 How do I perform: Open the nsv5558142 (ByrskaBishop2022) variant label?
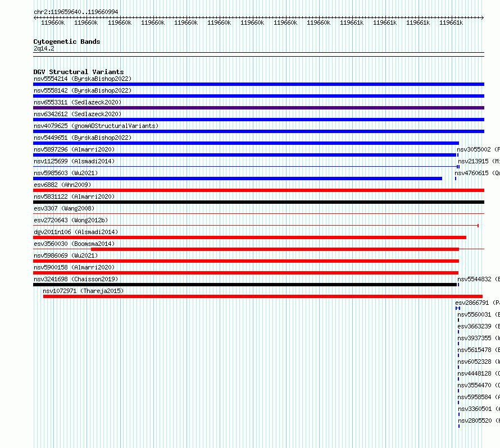[83, 90]
